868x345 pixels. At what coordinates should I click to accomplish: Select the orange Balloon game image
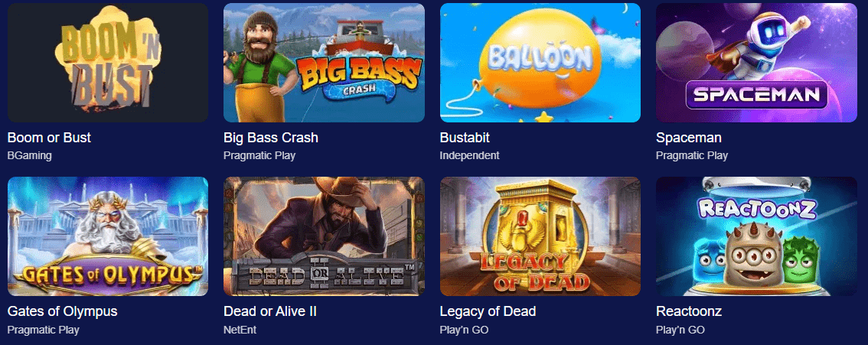pos(540,63)
